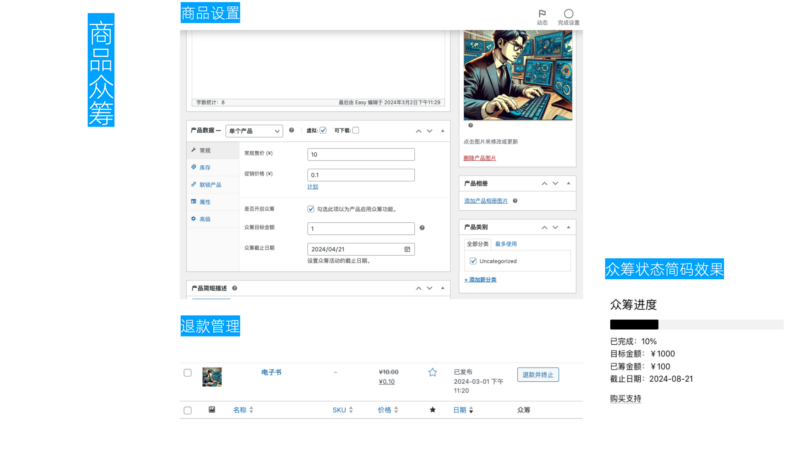Screen dimensions: 800x451
Task: Switch to 最多使用 category tab
Action: coord(506,244)
